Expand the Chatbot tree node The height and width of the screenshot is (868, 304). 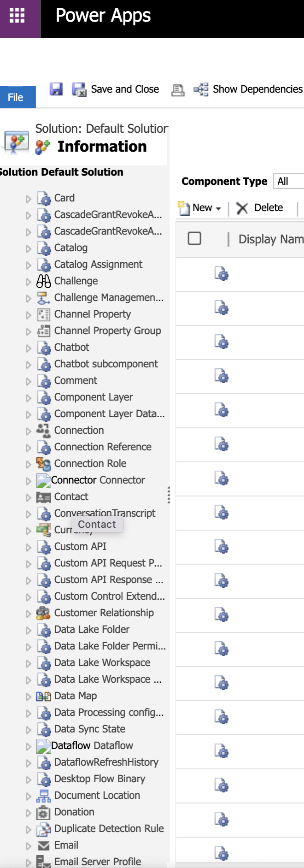pos(29,348)
